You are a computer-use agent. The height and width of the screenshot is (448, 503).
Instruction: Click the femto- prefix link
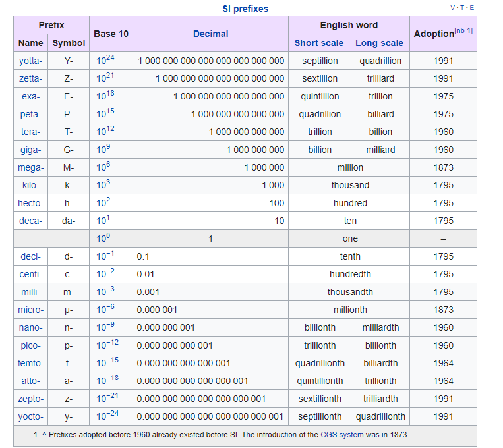pos(31,363)
